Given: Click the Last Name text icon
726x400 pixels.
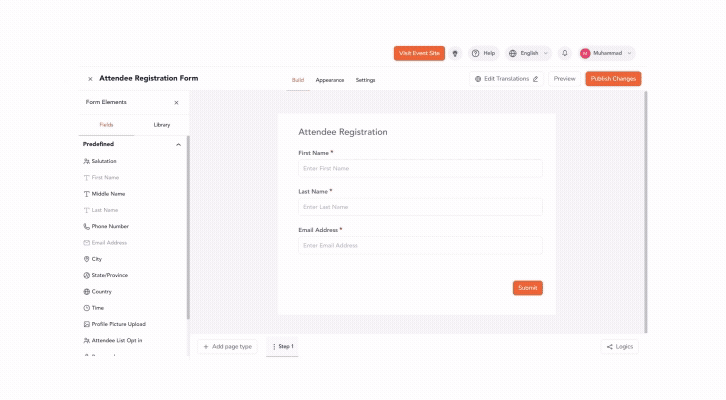Looking at the screenshot, I should [86, 210].
